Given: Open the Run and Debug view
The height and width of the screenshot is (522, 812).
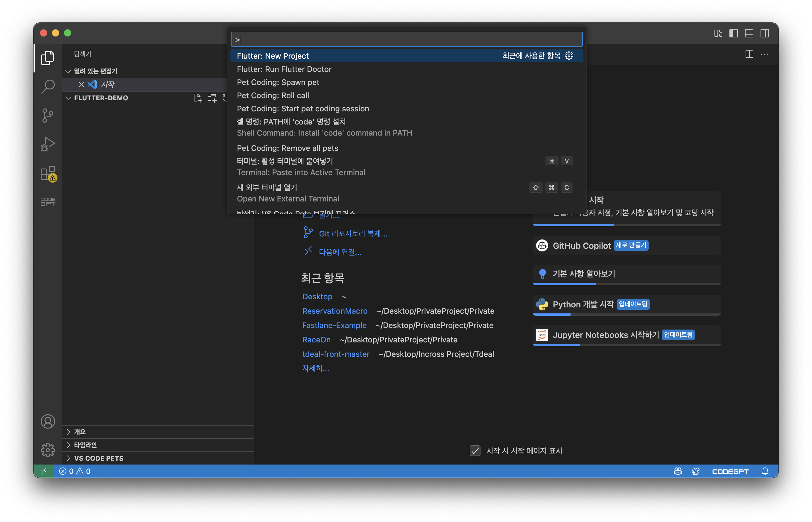Looking at the screenshot, I should point(48,144).
